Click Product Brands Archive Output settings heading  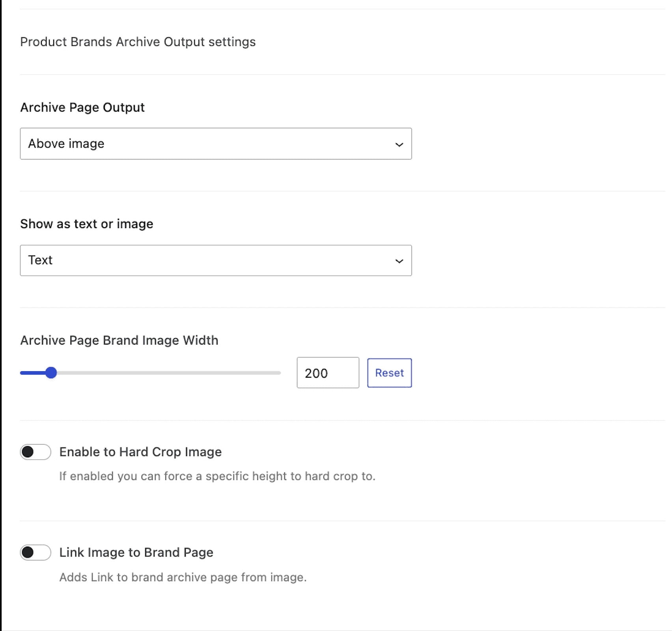click(138, 42)
